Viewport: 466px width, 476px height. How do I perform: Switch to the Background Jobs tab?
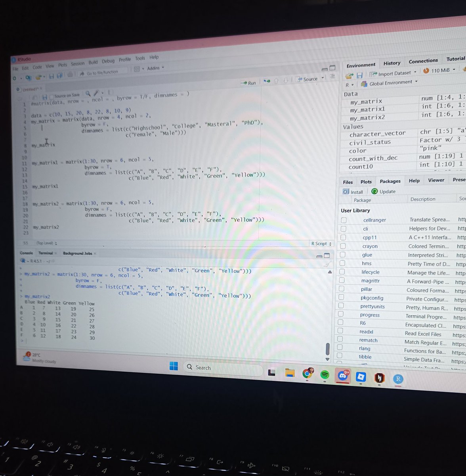coord(78,253)
